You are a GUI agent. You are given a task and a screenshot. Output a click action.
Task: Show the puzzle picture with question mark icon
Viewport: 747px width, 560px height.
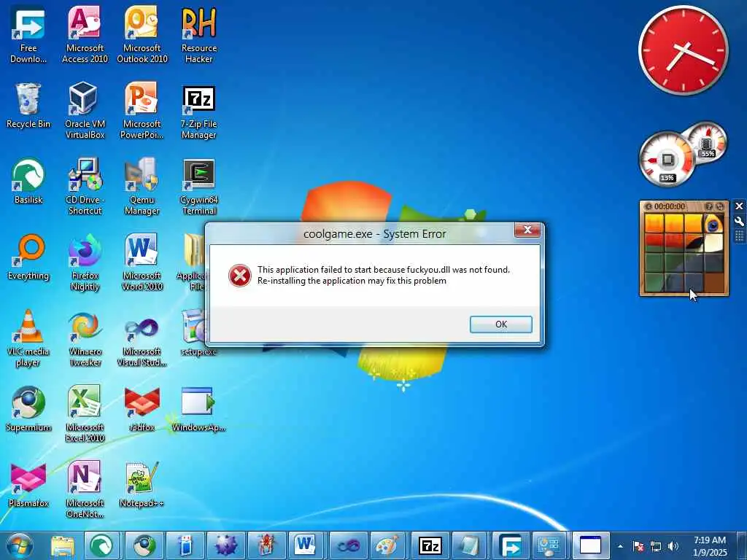709,206
